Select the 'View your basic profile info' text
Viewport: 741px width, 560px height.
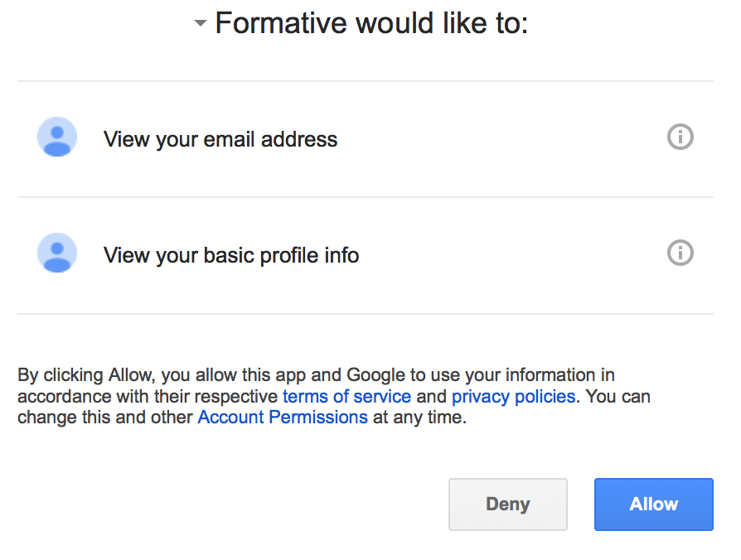(x=231, y=255)
